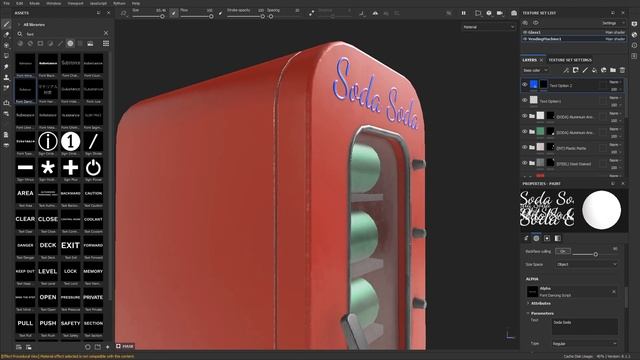Open alpha properties tab icon
The image size is (640, 360).
tap(536, 238)
